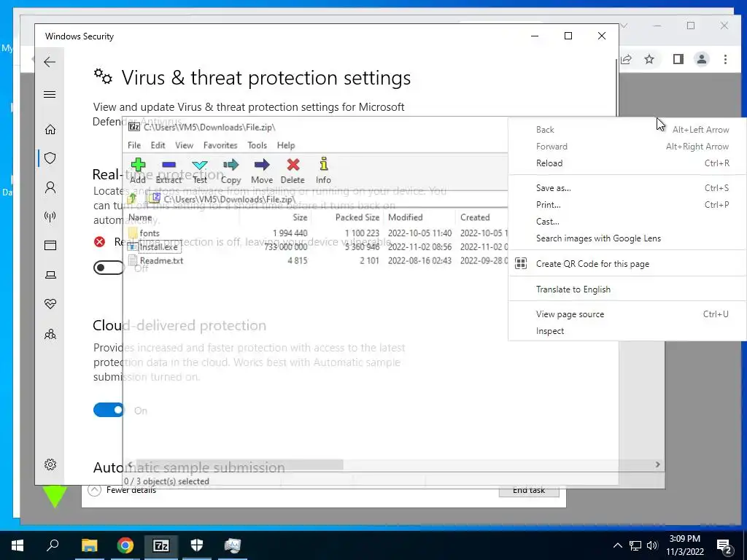Open View menu in 7-Zip
The width and height of the screenshot is (747, 560).
tap(184, 145)
